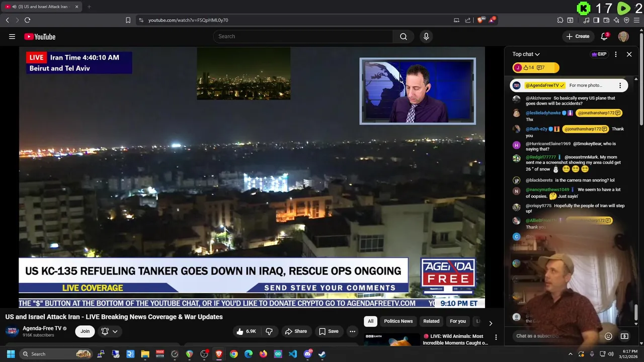Open the Super Chat dollar button
The height and width of the screenshot is (362, 644).
click(624, 336)
